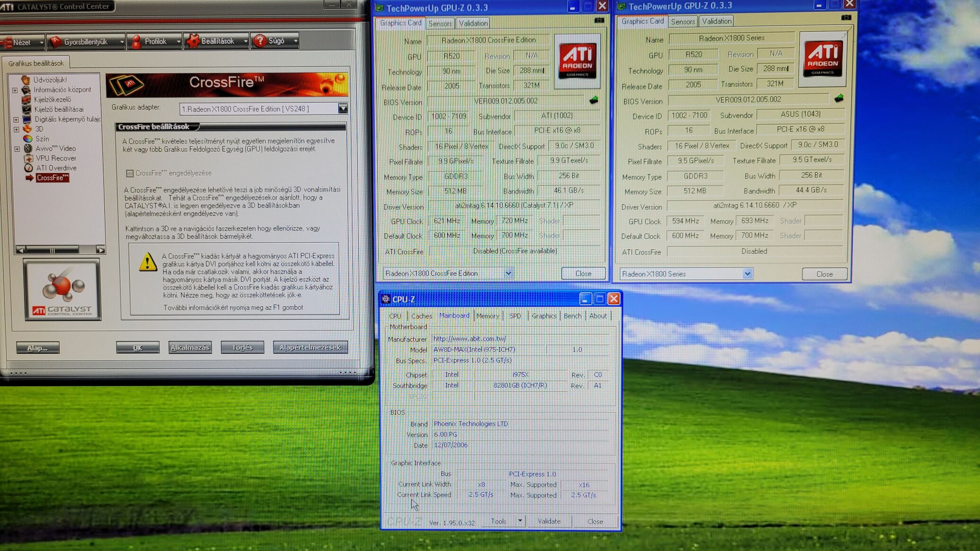Image resolution: width=980 pixels, height=551 pixels.
Task: Click the Disabled (CrossFire available) status field
Action: coord(515,251)
